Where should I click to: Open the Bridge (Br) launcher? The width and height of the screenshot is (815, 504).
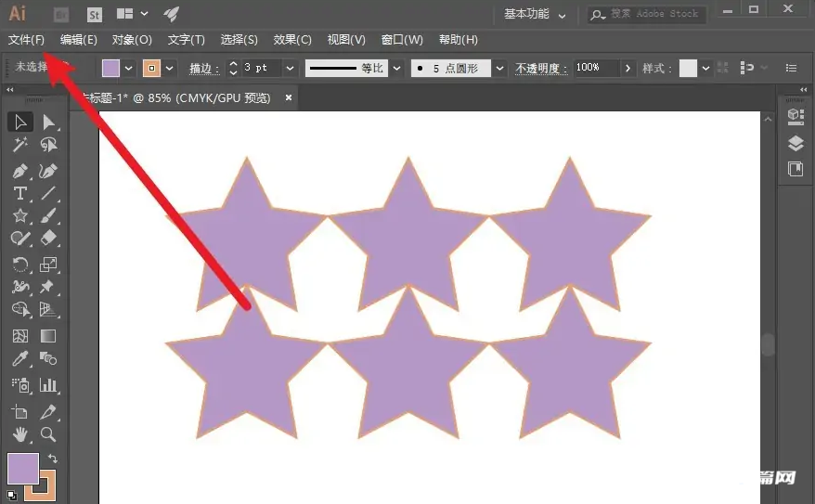[x=61, y=15]
